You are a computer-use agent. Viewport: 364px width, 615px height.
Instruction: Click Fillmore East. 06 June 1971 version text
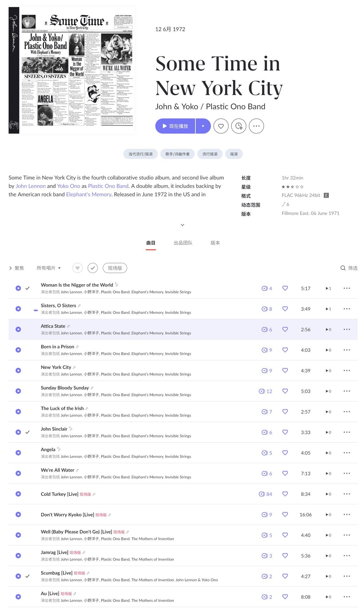(311, 213)
